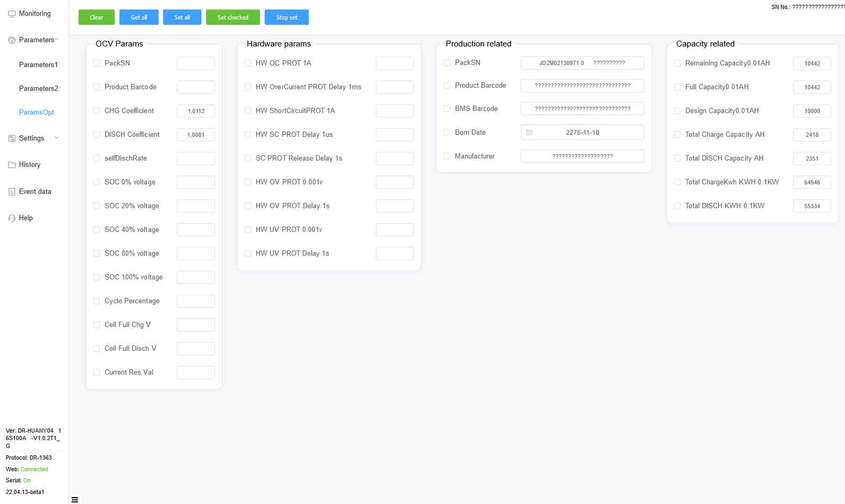
Task: Expand the Settings menu chevron
Action: pyautogui.click(x=57, y=138)
